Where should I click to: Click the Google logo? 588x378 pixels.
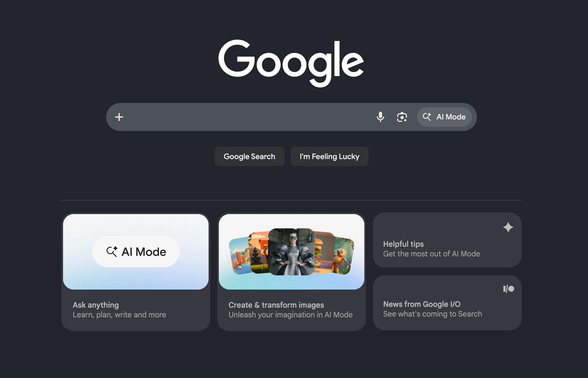[x=291, y=63]
